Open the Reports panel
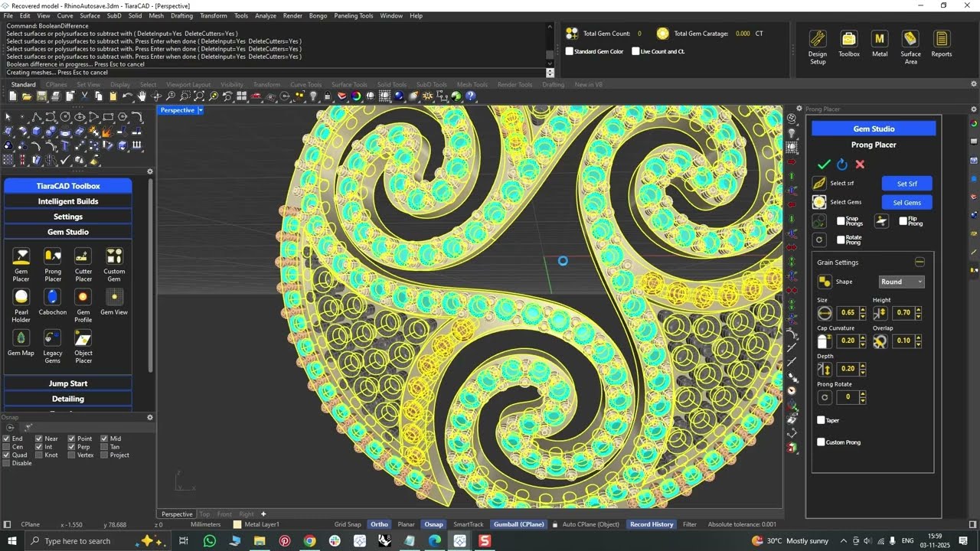Screen dimensions: 980x551 pyautogui.click(x=942, y=44)
